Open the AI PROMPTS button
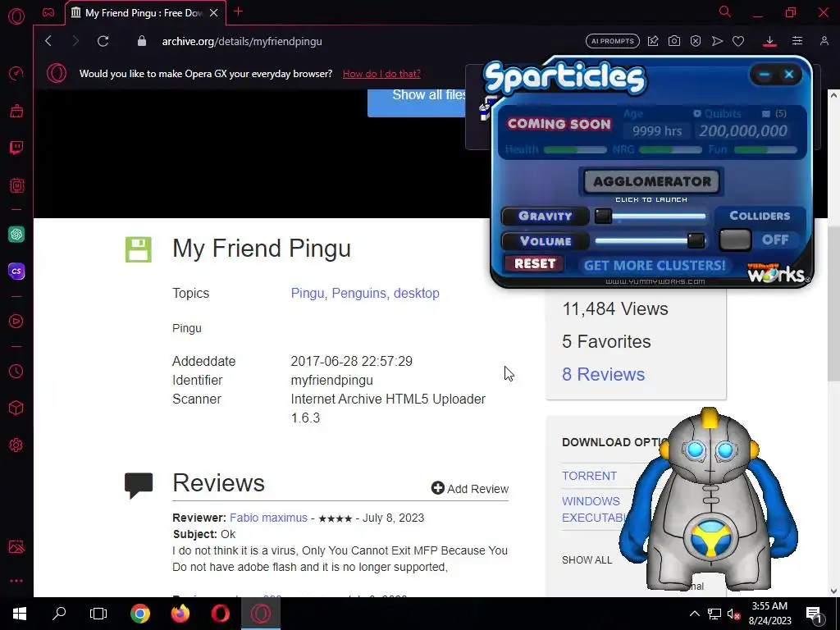 pos(612,41)
